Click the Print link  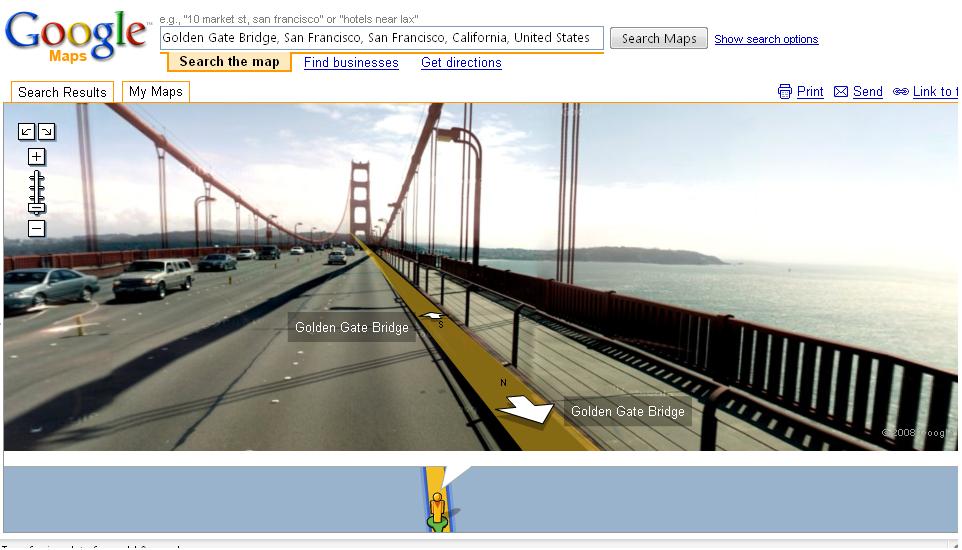[x=810, y=91]
